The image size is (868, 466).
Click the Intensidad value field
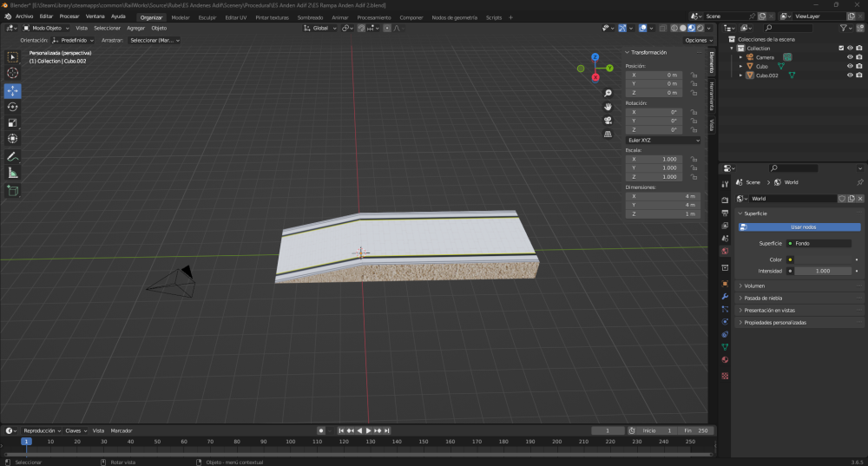coord(823,271)
